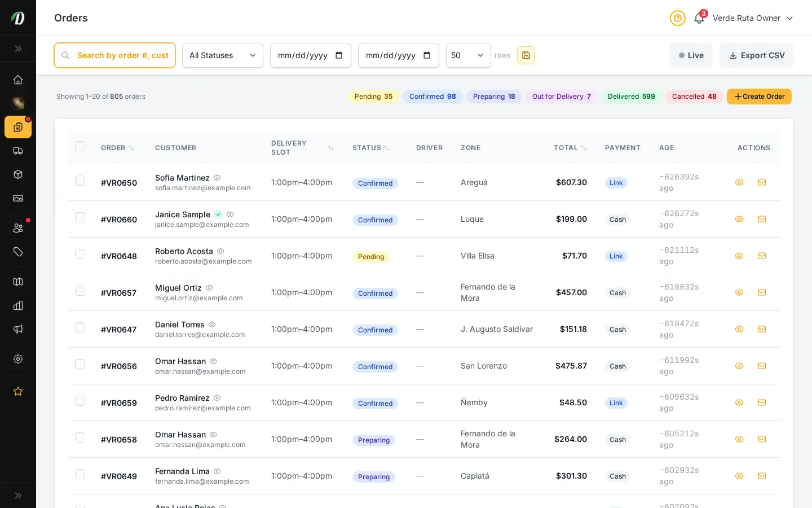Check the box for order #VR0648
This screenshot has width=812, height=508.
[x=80, y=254]
